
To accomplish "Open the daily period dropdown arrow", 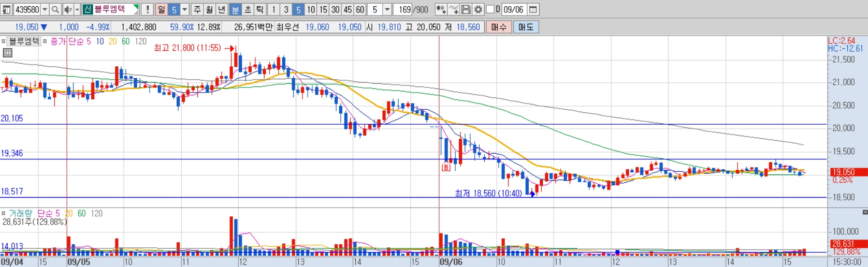I will (x=184, y=10).
